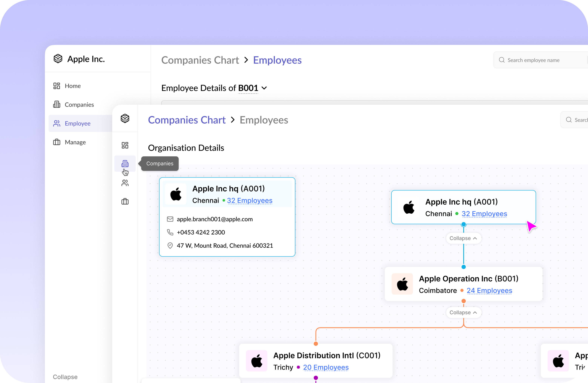The height and width of the screenshot is (383, 588).
Task: Click the purple Employees breadcrumb in back window
Action: 277,60
